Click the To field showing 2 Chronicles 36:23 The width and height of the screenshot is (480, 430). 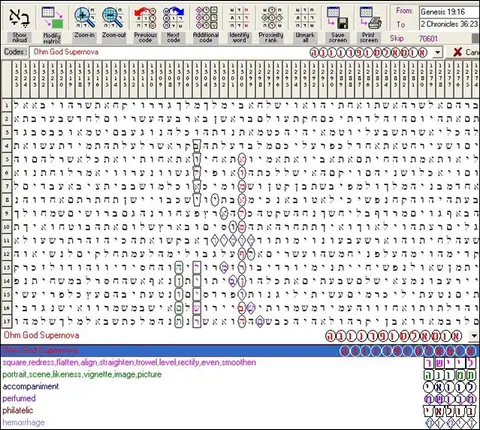(x=449, y=24)
